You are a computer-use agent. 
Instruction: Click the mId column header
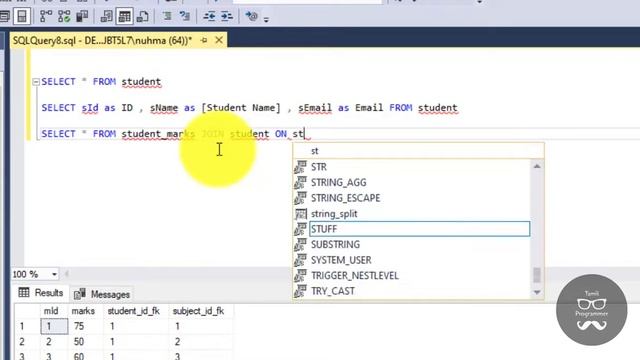pos(51,311)
